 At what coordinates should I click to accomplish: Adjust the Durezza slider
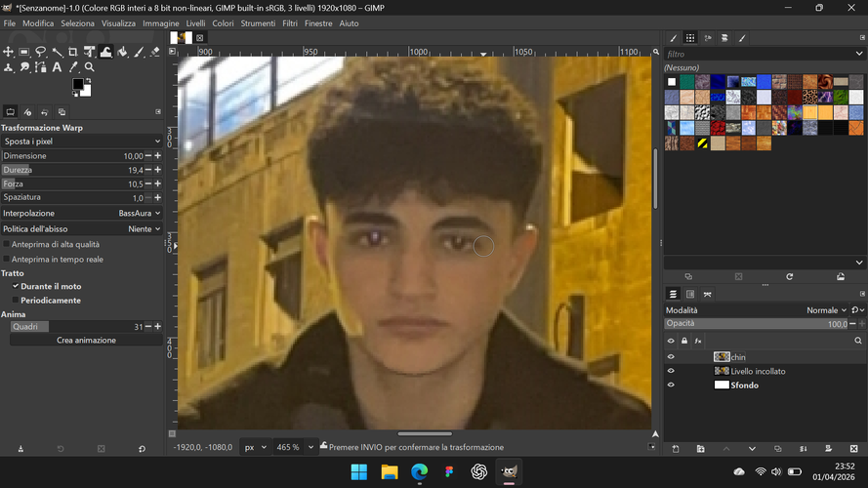(x=72, y=170)
